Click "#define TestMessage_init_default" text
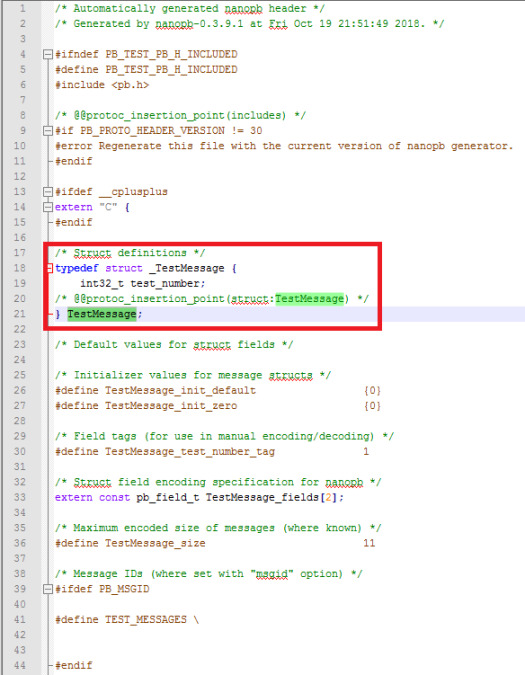525x675 pixels. (x=155, y=390)
